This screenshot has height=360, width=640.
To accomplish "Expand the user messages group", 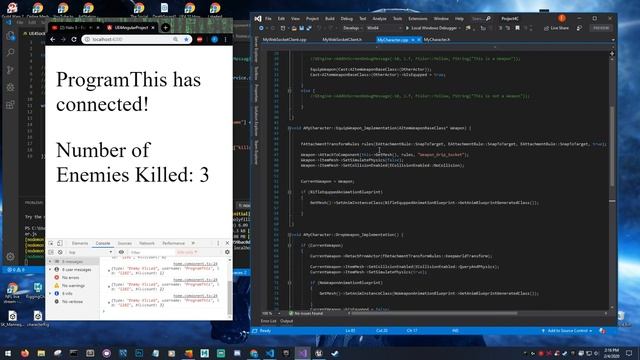I will click(x=50, y=270).
